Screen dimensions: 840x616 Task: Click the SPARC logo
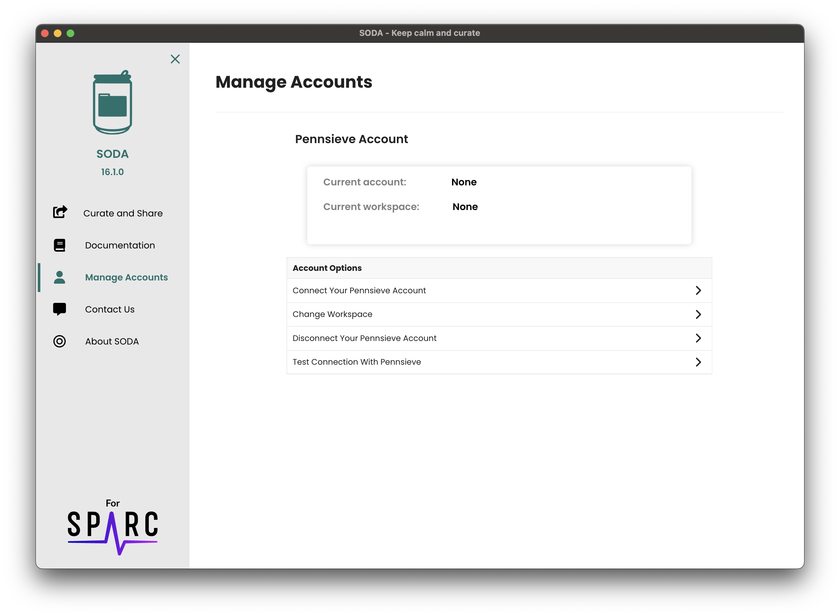[113, 533]
